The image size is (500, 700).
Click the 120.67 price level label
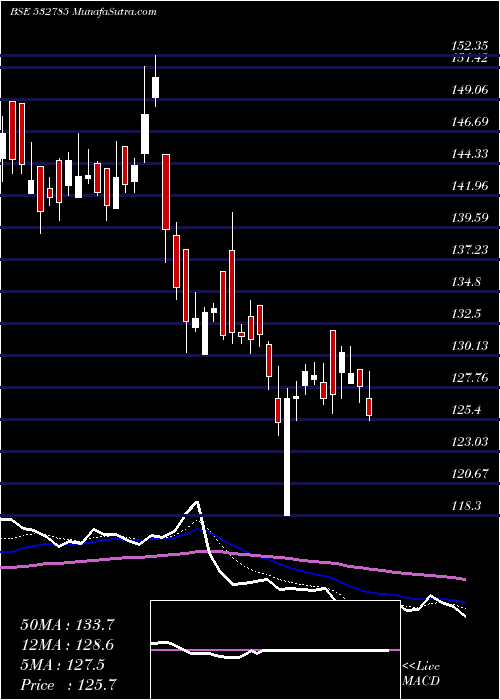point(469,473)
